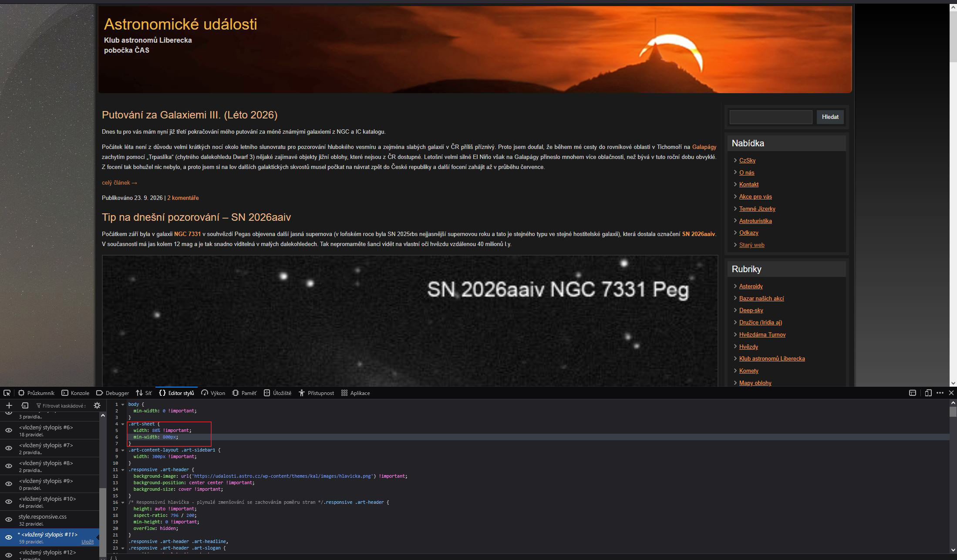
Task: Open the Temné Jizerky menu link
Action: pyautogui.click(x=757, y=209)
